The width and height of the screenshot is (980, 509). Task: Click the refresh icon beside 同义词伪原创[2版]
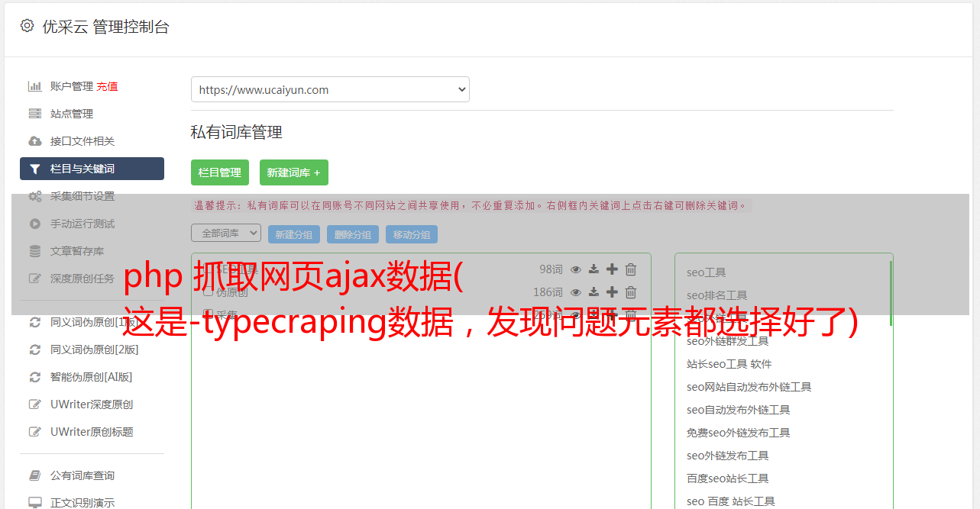point(34,350)
